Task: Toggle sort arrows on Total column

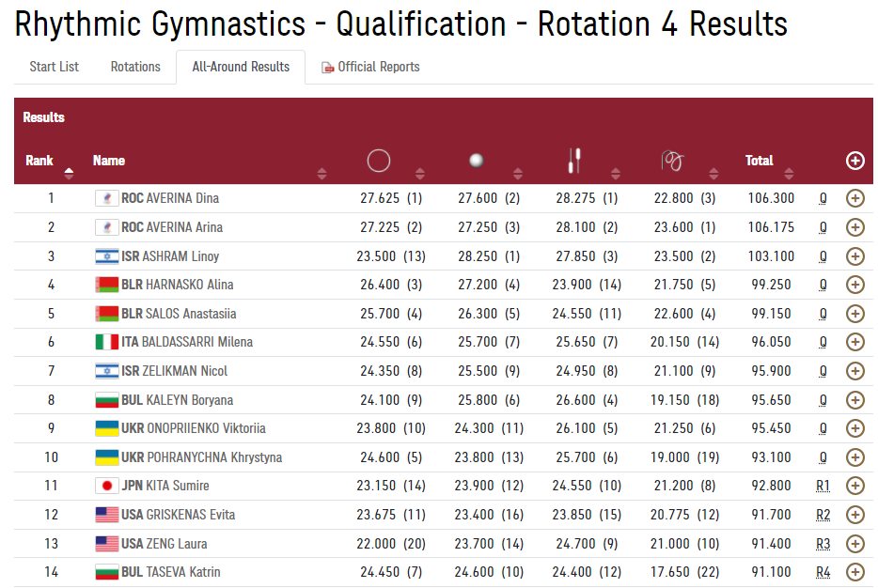Action: tap(791, 173)
